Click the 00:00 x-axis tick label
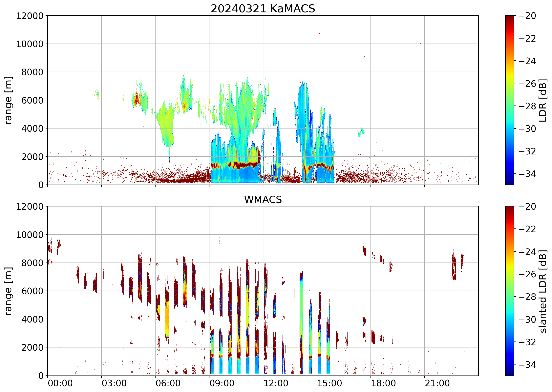The image size is (552, 392). coord(60,383)
